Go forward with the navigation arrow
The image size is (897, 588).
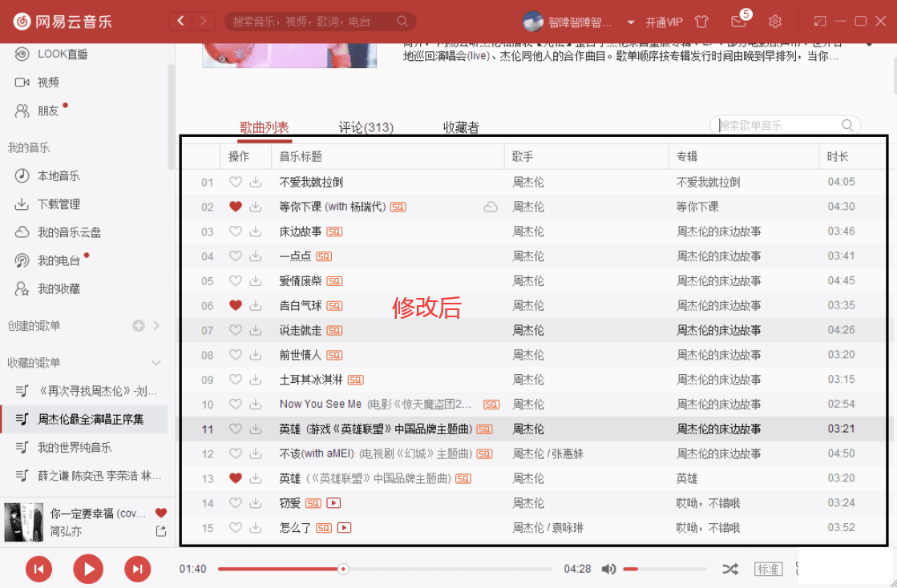(203, 22)
